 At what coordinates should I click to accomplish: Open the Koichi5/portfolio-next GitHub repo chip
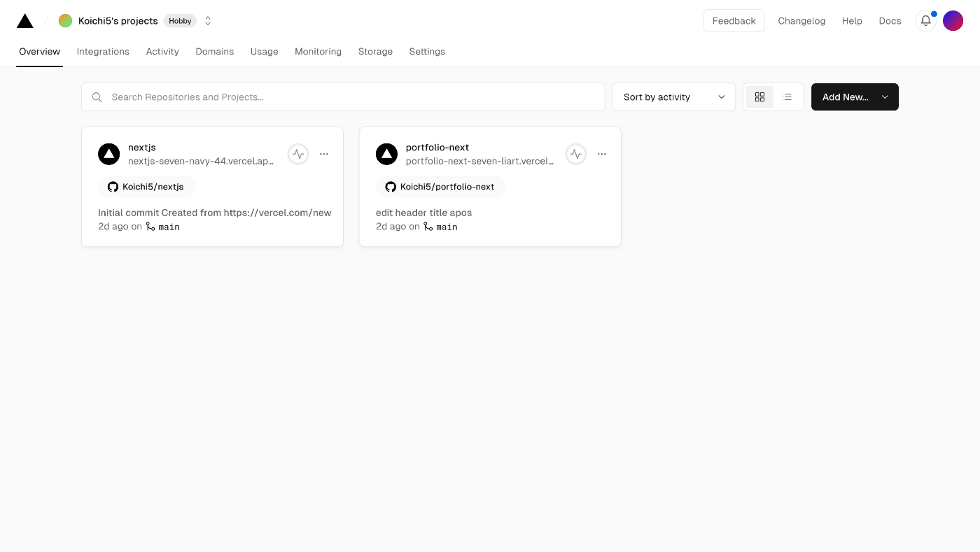pyautogui.click(x=441, y=187)
